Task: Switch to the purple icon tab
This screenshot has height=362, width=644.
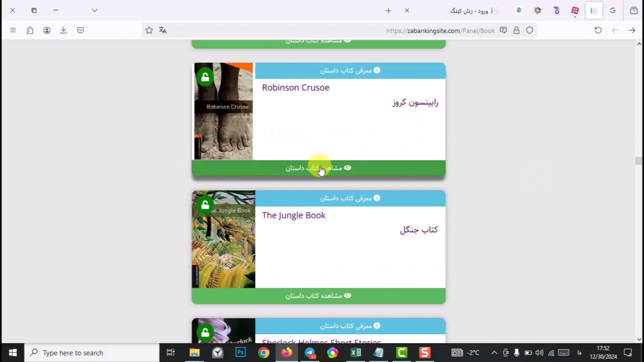Action: coord(556,11)
